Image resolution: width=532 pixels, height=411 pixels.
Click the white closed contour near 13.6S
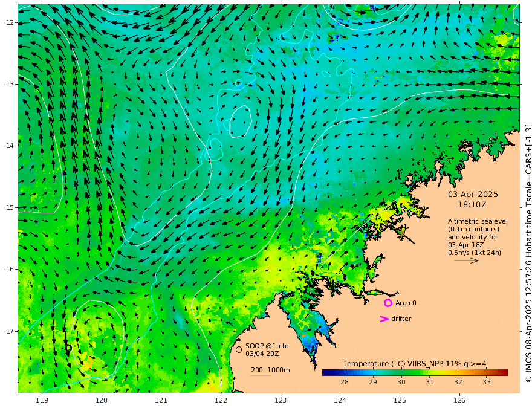coord(241,121)
